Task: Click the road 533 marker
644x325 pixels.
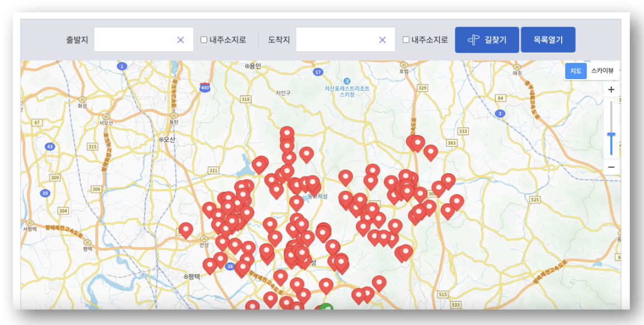Action: (455, 305)
